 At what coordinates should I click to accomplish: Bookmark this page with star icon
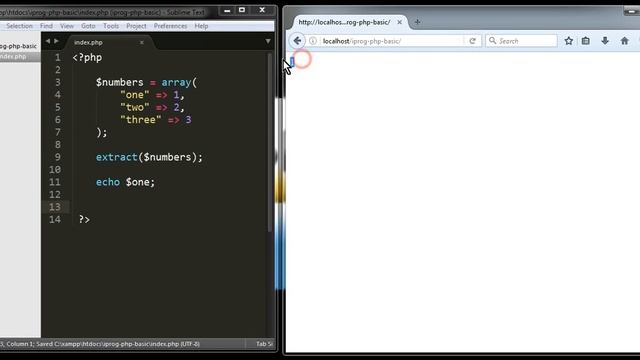click(x=569, y=41)
